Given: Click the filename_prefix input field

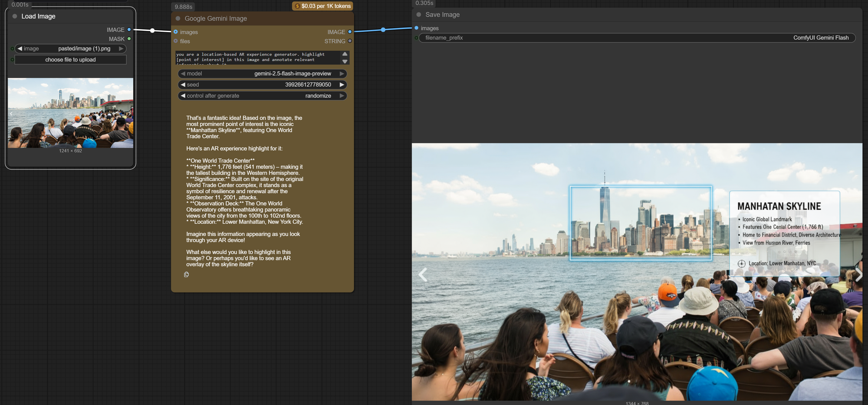Looking at the screenshot, I should [637, 38].
